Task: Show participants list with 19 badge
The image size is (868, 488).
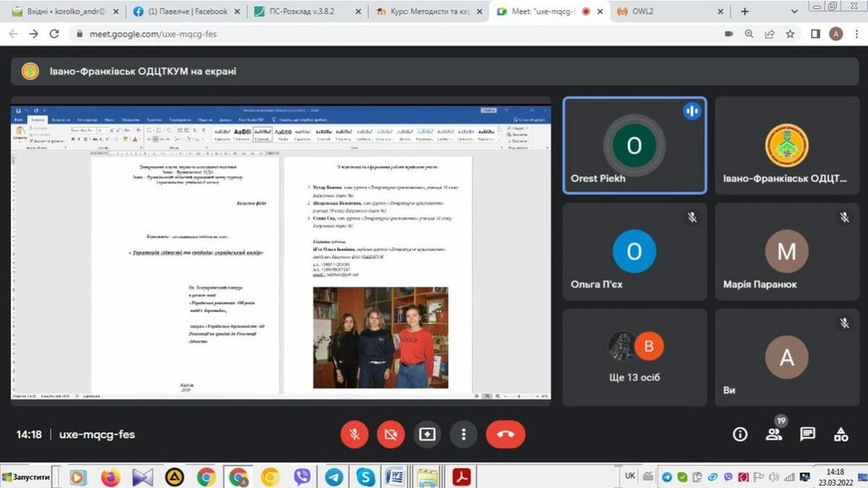Action: click(x=774, y=435)
